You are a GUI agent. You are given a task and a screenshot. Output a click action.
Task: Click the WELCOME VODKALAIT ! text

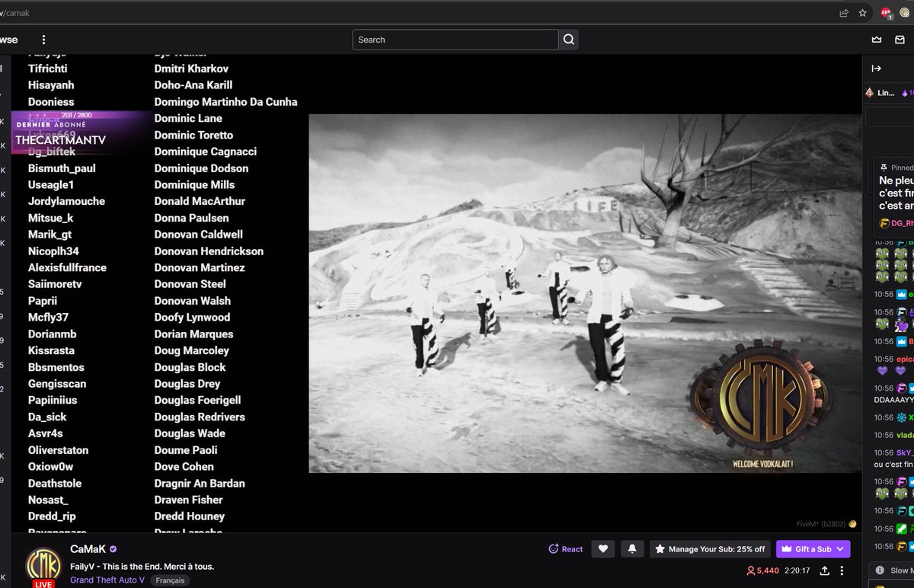point(763,463)
